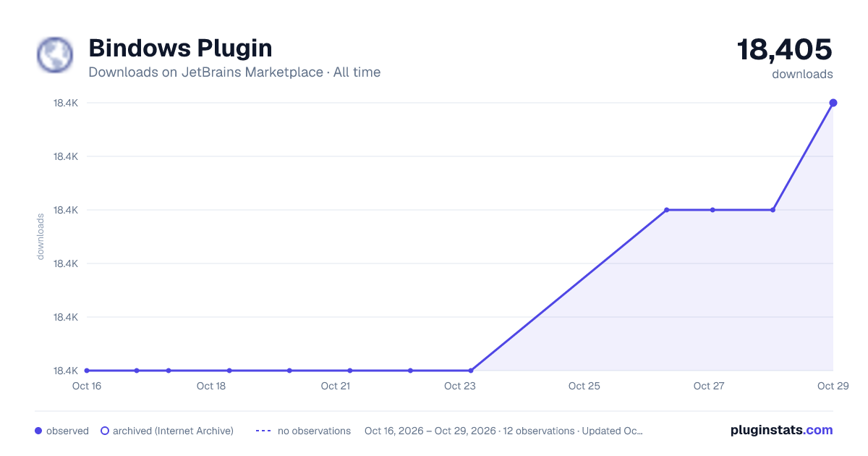Select the Oct 29 highlighted data point
This screenshot has height=456, width=868.
[x=833, y=103]
